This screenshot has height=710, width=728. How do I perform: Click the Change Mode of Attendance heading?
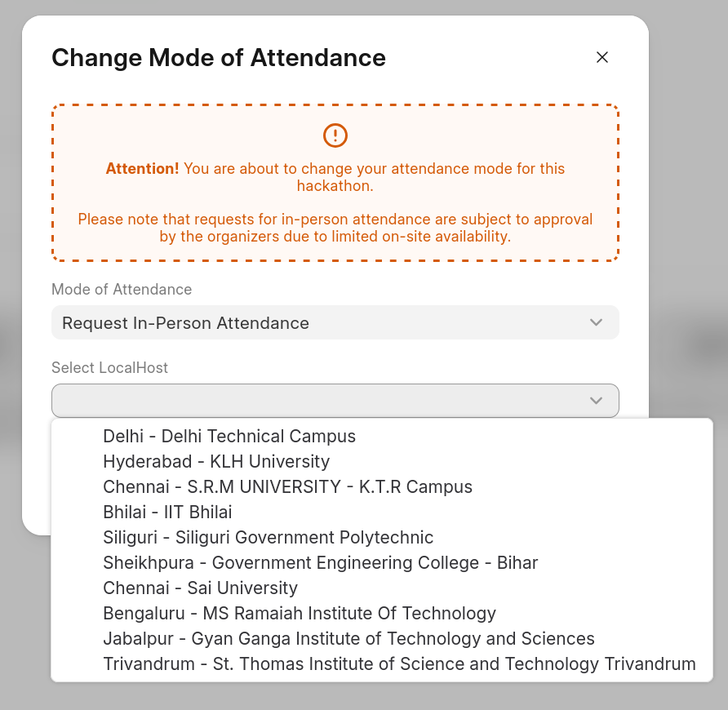[219, 58]
